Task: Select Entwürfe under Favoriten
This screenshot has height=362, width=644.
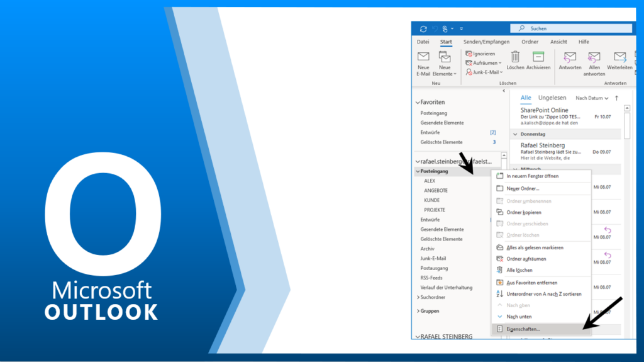Action: [x=430, y=132]
